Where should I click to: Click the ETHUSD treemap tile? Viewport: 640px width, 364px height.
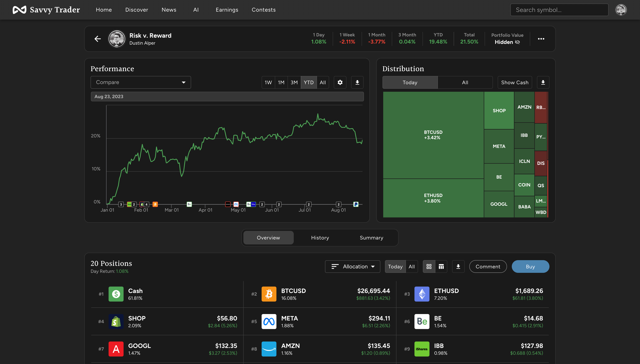pyautogui.click(x=433, y=198)
